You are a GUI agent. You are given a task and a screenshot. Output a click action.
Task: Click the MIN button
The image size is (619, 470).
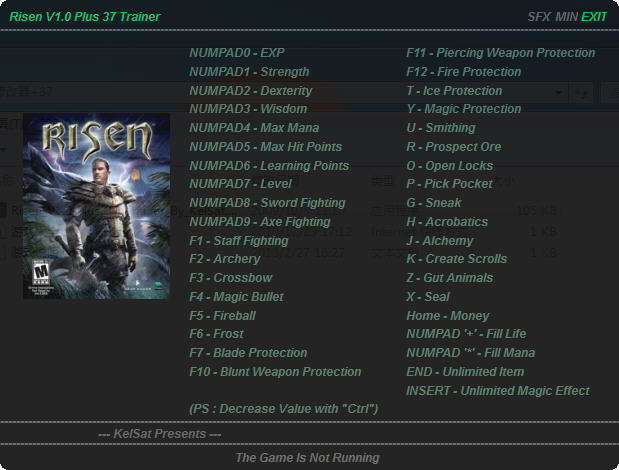coord(566,17)
